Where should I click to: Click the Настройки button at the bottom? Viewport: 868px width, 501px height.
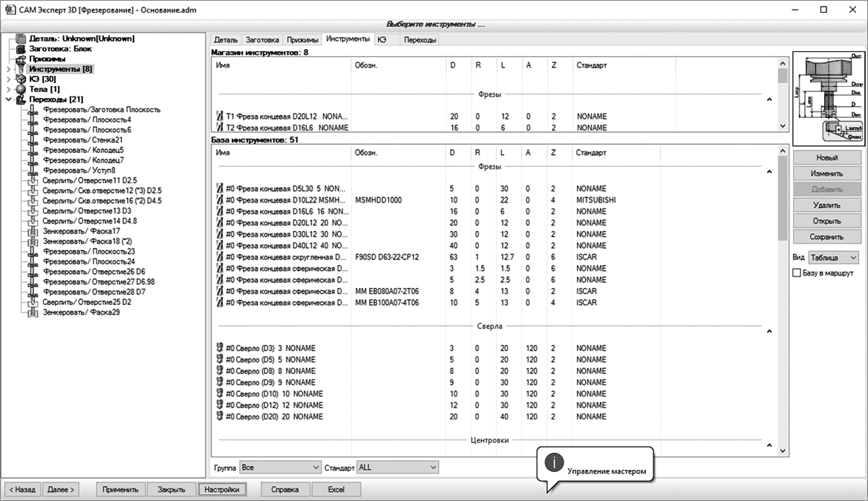tap(223, 490)
